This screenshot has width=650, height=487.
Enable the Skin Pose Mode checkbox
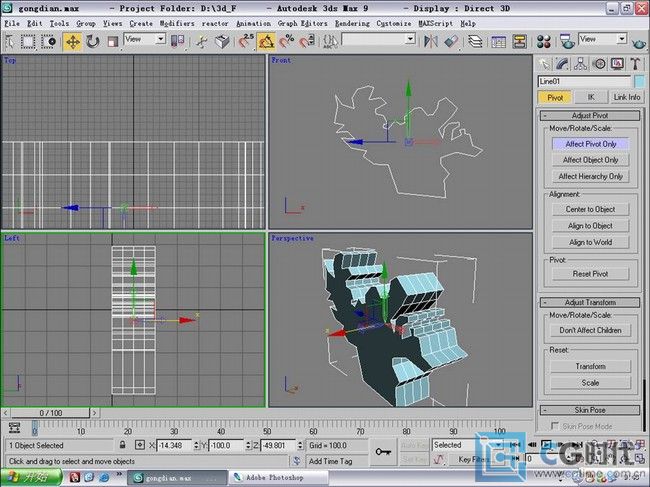point(555,426)
